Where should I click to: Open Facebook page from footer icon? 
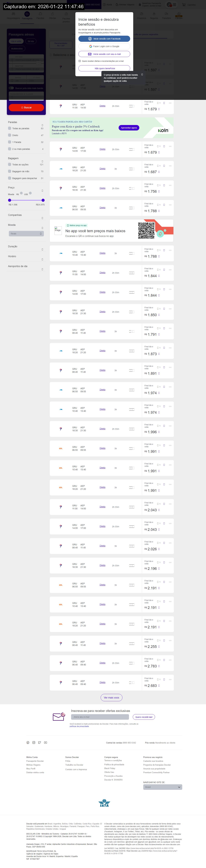click(x=28, y=742)
